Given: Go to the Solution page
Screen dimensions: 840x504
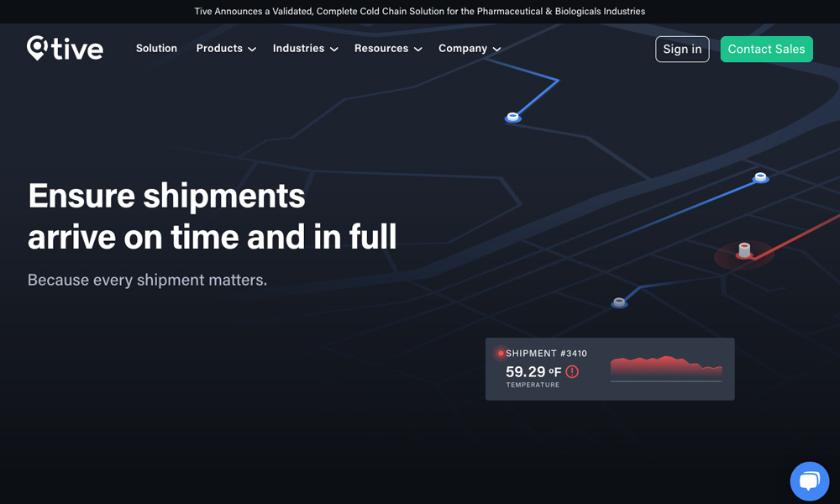Looking at the screenshot, I should click(156, 49).
